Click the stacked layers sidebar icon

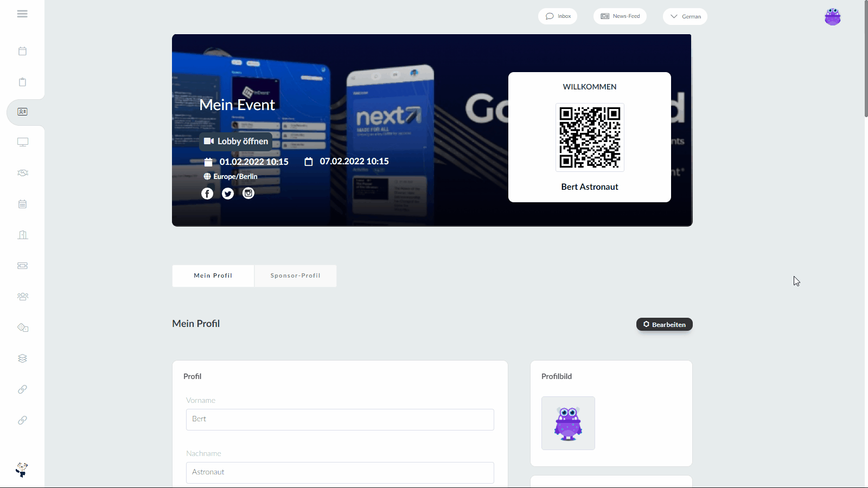pyautogui.click(x=22, y=358)
